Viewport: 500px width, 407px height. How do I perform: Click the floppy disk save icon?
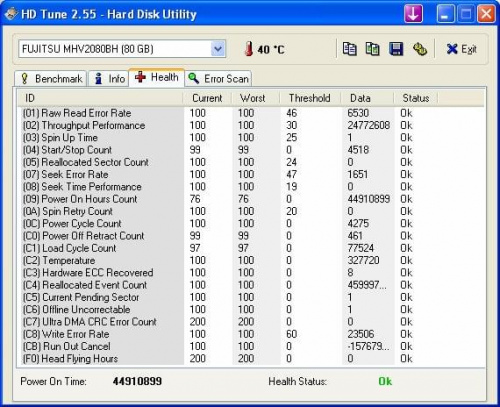pos(396,49)
